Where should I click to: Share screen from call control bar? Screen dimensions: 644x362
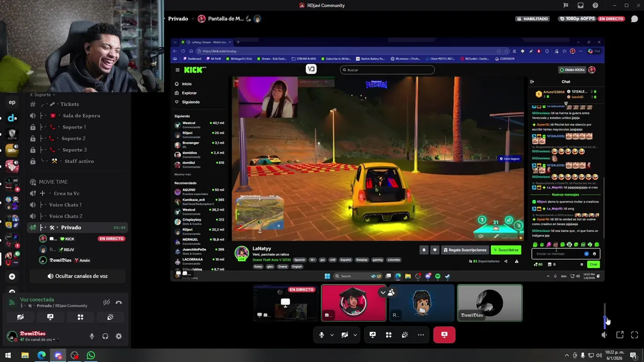pos(372,335)
